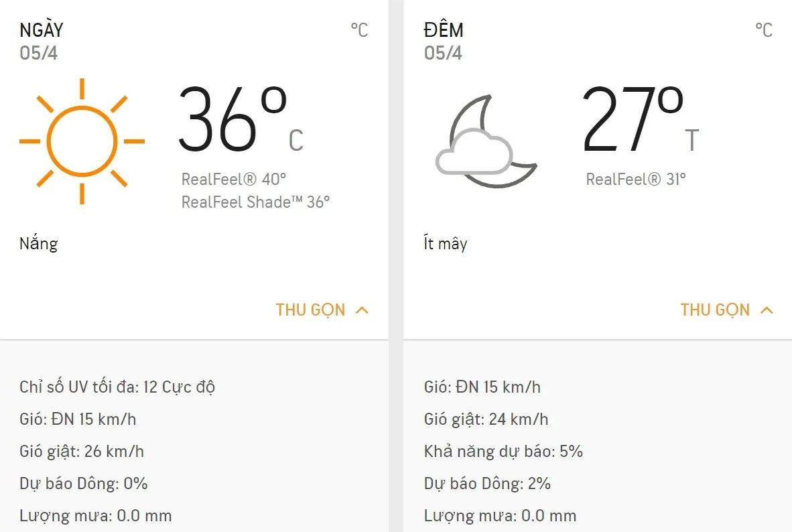Click the sunny weather icon

point(82,141)
